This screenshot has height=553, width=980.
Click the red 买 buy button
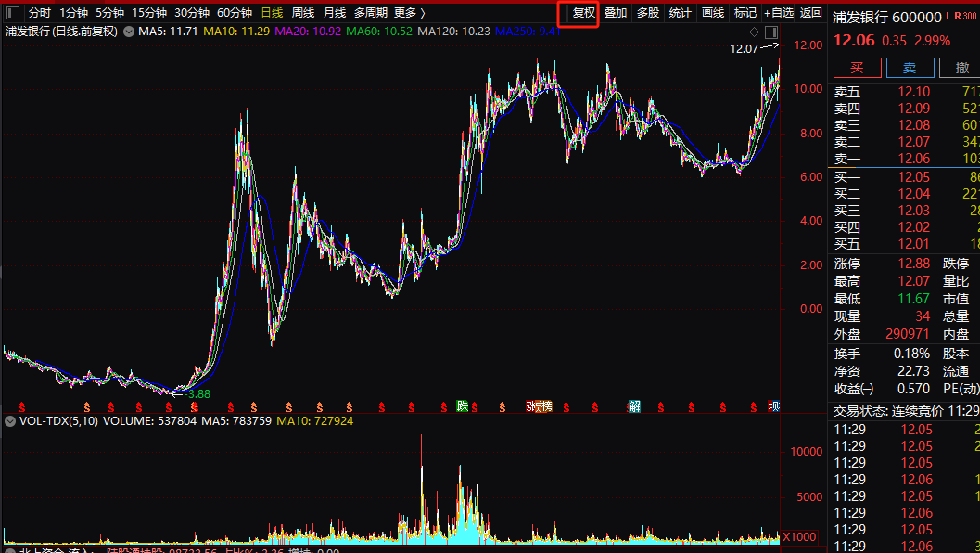point(857,68)
